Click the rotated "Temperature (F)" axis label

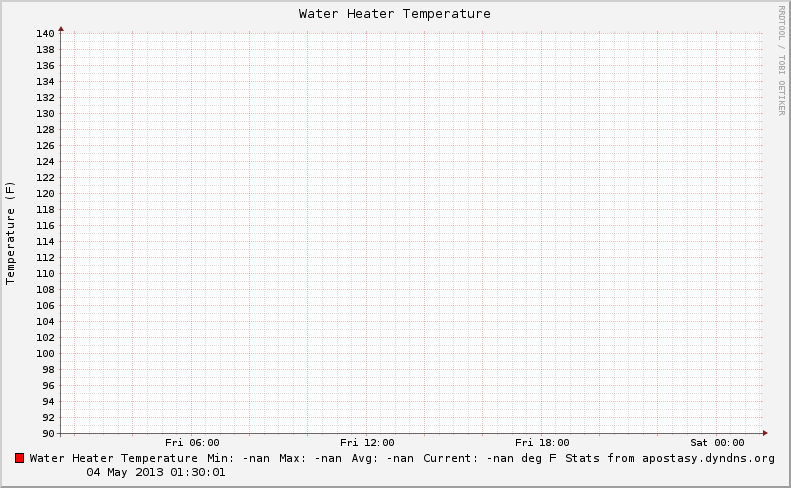[x=11, y=233]
